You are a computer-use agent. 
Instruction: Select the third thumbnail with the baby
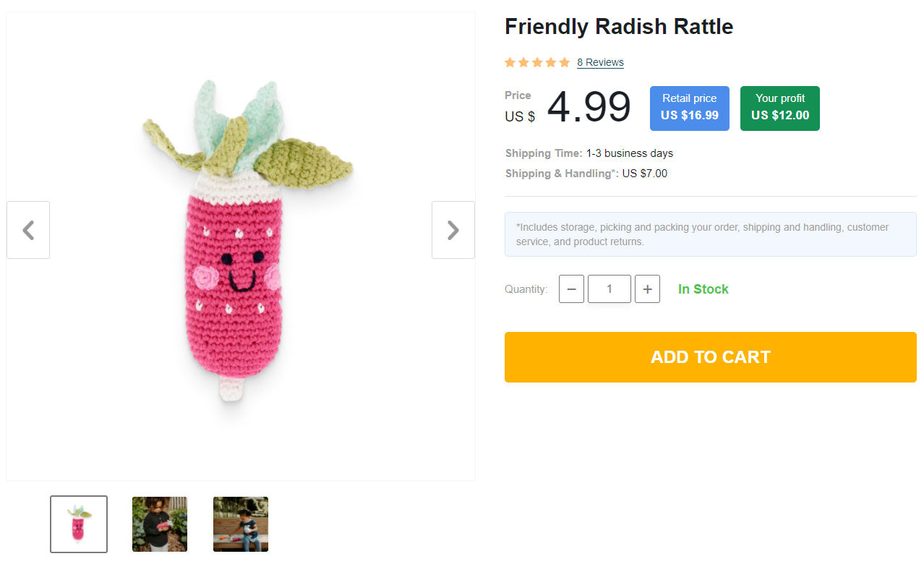pyautogui.click(x=240, y=524)
